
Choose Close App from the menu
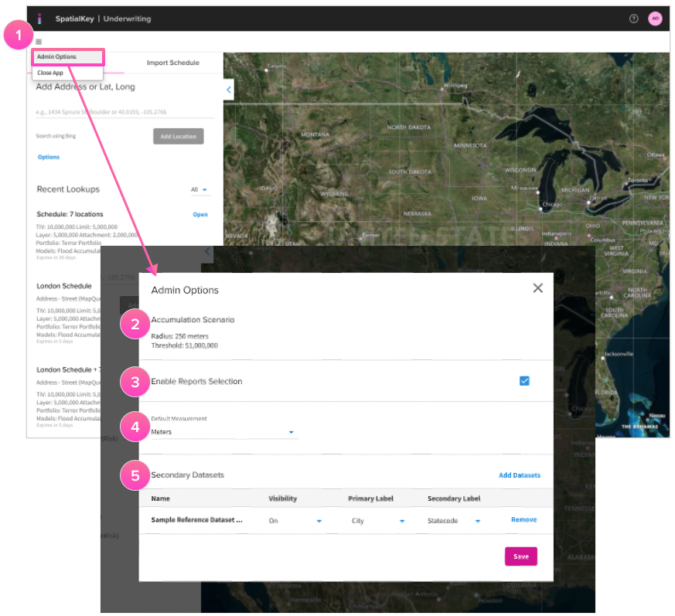[x=50, y=73]
